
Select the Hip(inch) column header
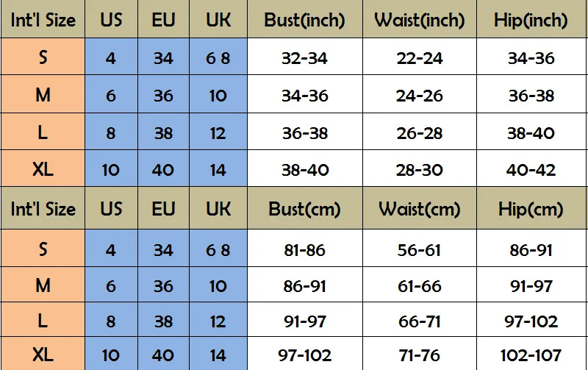pos(531,20)
